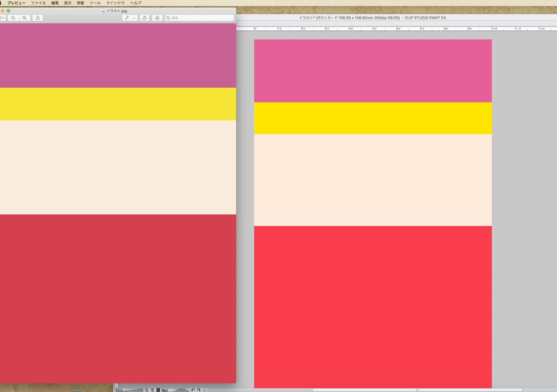Rotate image with Preview rotate button
This screenshot has height=392, width=557.
pyautogui.click(x=144, y=18)
